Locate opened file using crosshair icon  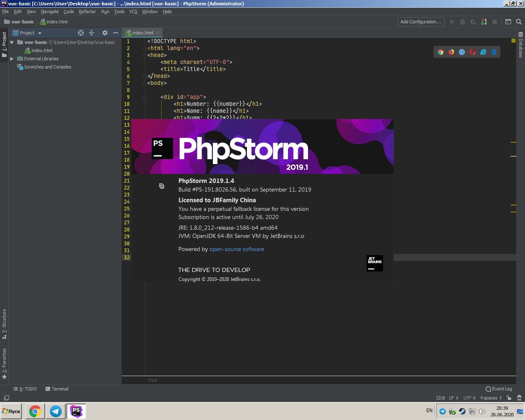coord(81,33)
